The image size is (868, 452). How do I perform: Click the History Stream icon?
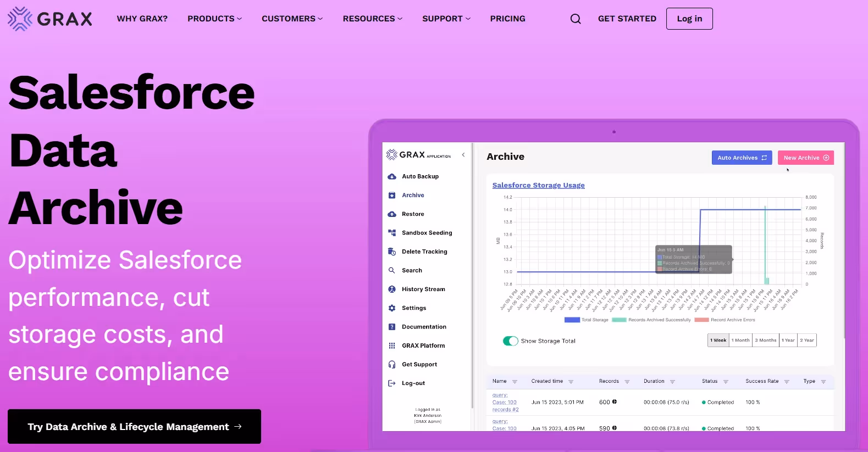point(392,289)
